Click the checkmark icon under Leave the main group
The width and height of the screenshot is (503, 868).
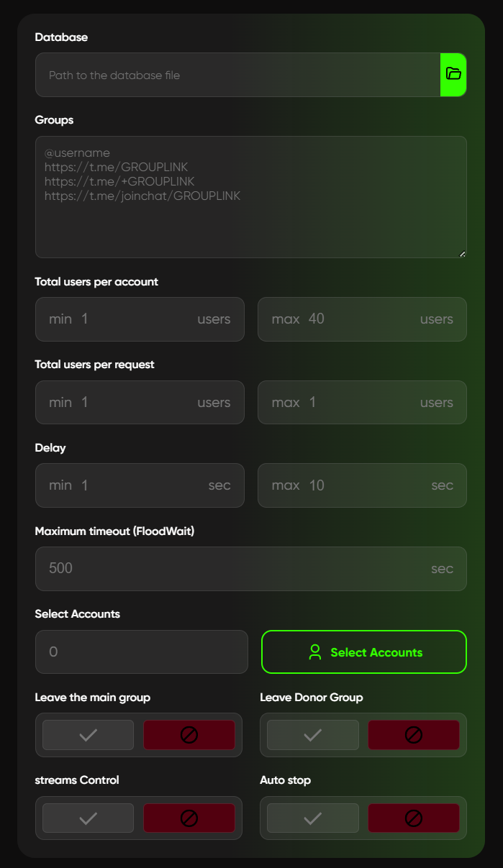pyautogui.click(x=87, y=734)
